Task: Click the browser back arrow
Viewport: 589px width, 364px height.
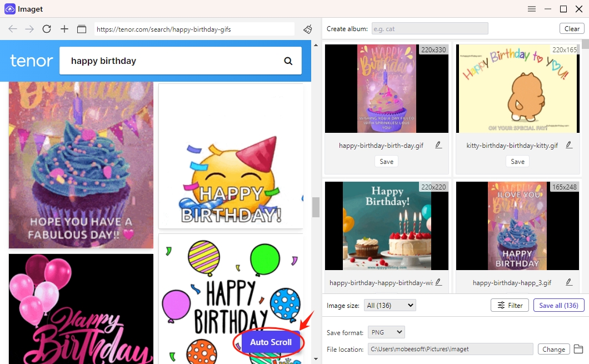Action: coord(12,29)
